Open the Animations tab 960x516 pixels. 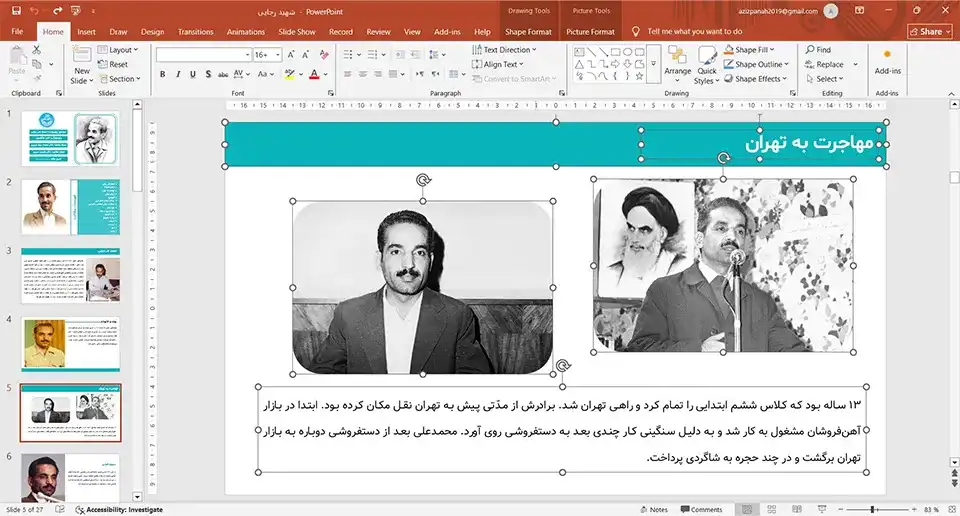point(246,32)
